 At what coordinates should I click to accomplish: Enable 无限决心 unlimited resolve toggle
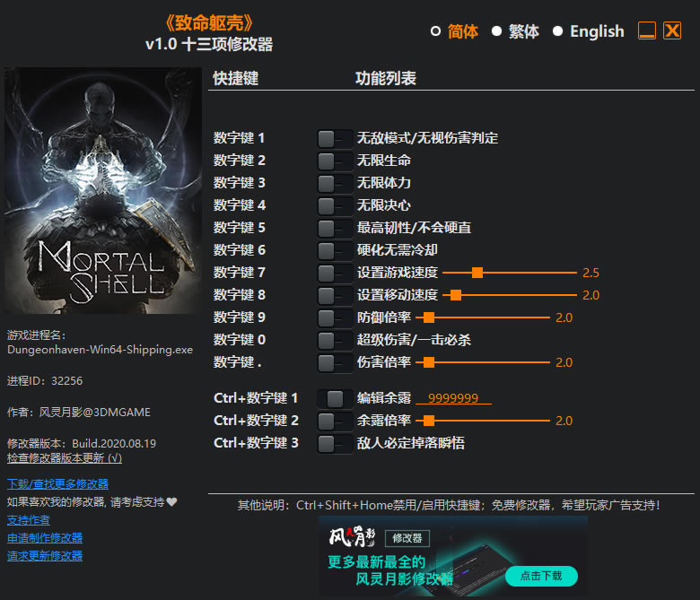point(334,205)
